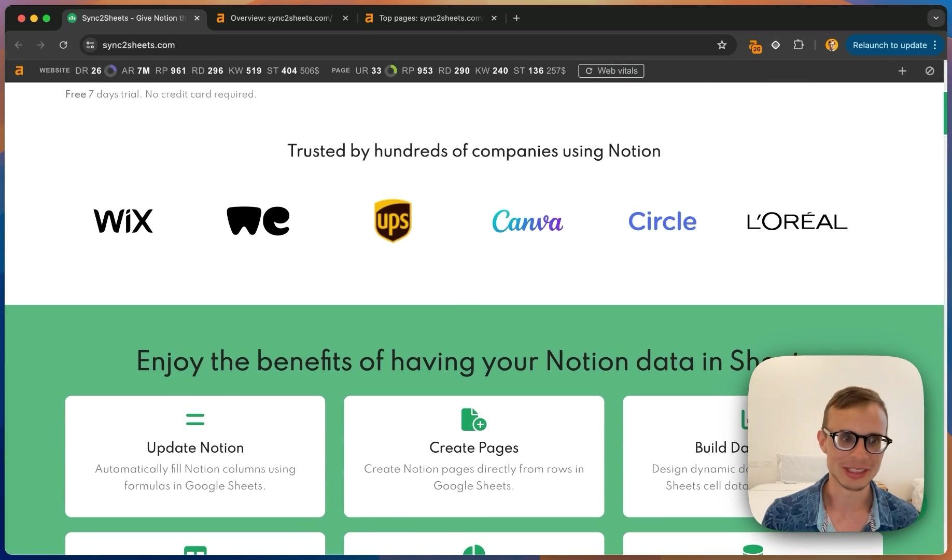Open the Ahrefs extension icon with badge
The height and width of the screenshot is (560, 952).
[x=755, y=46]
